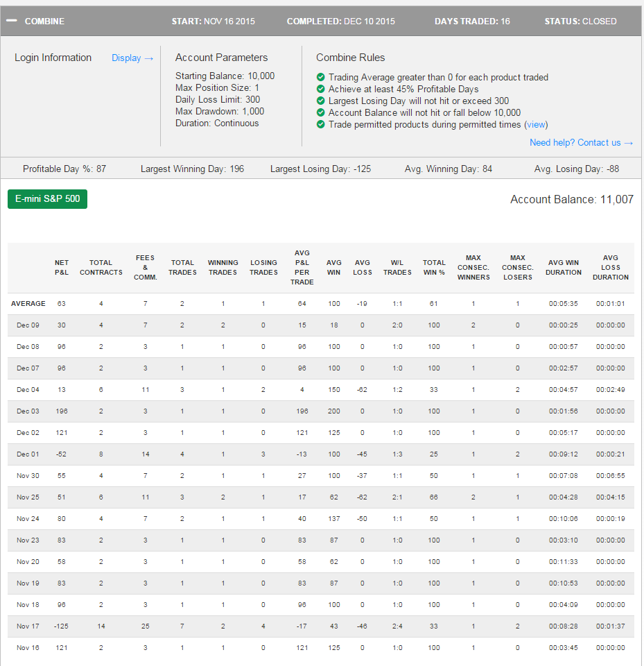Collapse the COMBINE section minus icon
The image size is (644, 666).
coord(12,21)
